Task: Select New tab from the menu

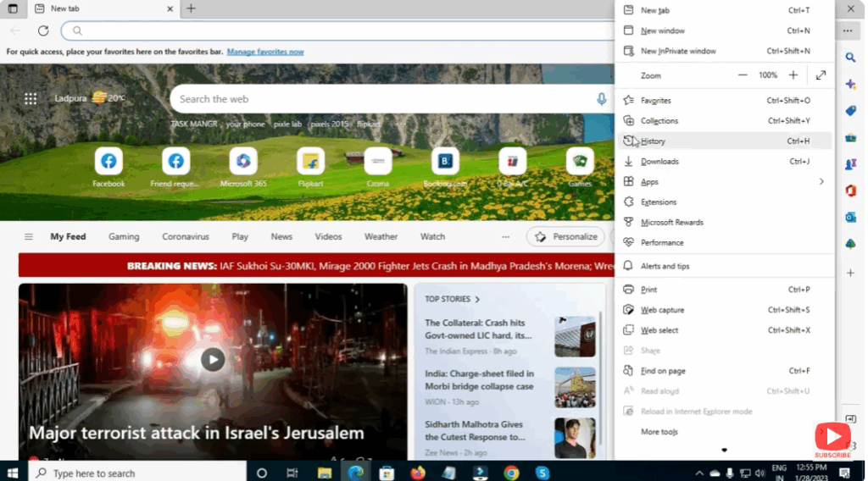Action: tap(724, 10)
